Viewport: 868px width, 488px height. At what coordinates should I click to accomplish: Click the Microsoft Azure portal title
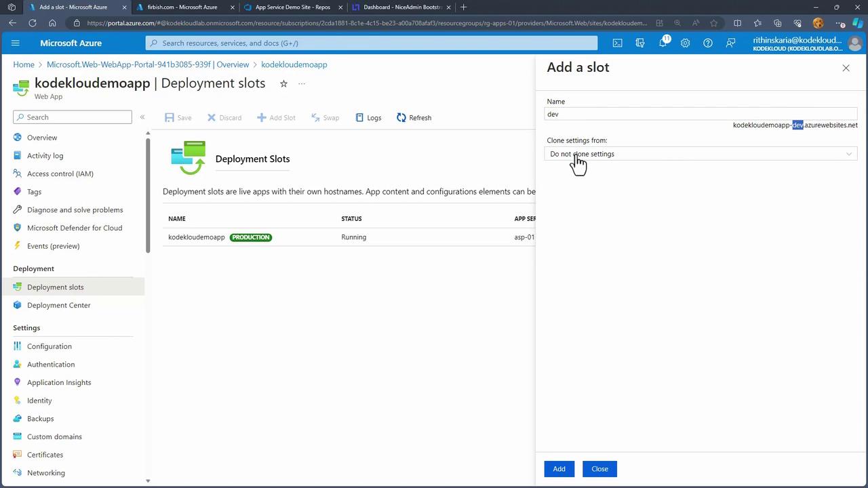[71, 43]
